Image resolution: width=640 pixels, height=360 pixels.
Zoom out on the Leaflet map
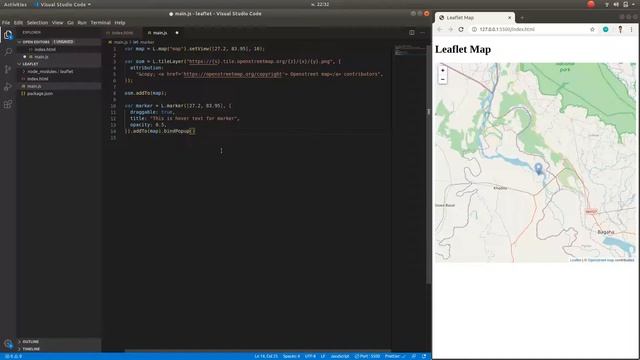point(442,80)
